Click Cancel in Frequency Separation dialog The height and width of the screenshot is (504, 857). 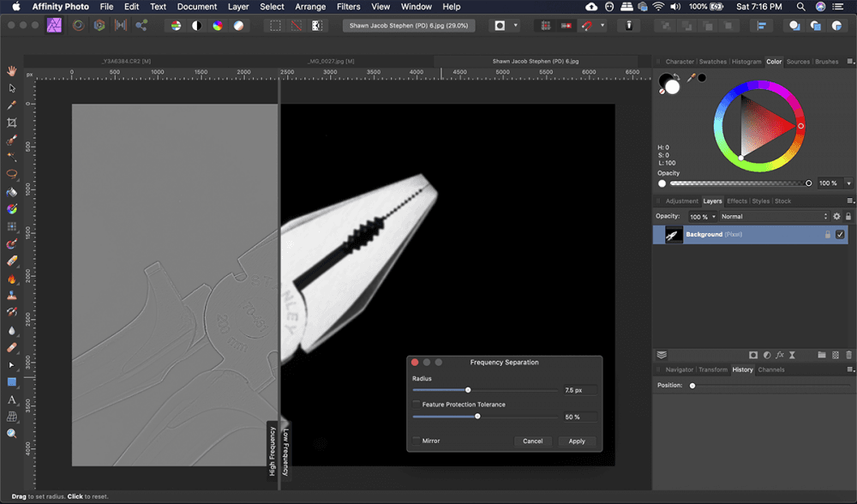(x=532, y=441)
